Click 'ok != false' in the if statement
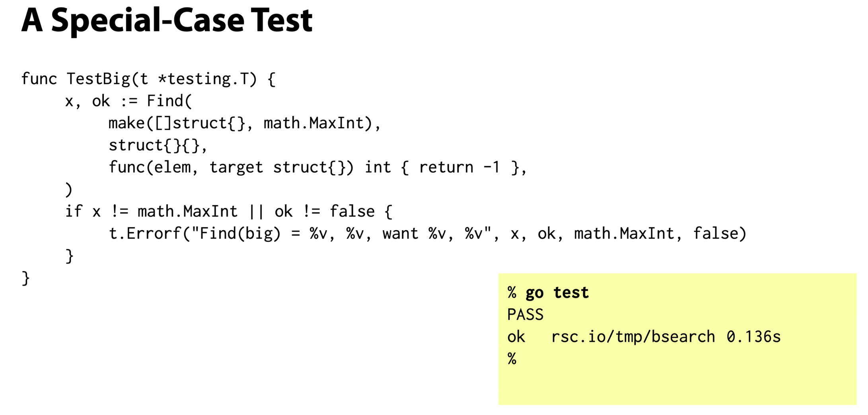868x415 pixels. 324,211
